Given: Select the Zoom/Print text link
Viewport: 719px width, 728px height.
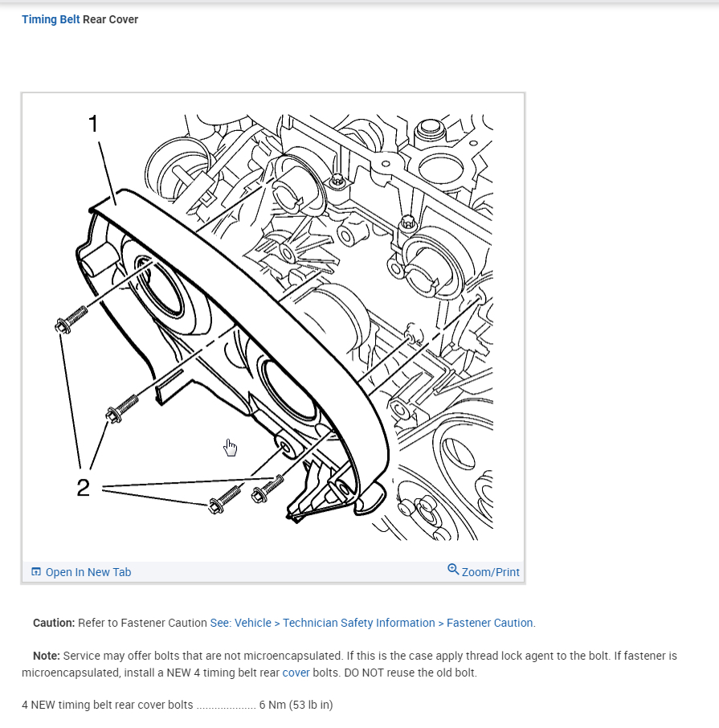Looking at the screenshot, I should (x=491, y=572).
